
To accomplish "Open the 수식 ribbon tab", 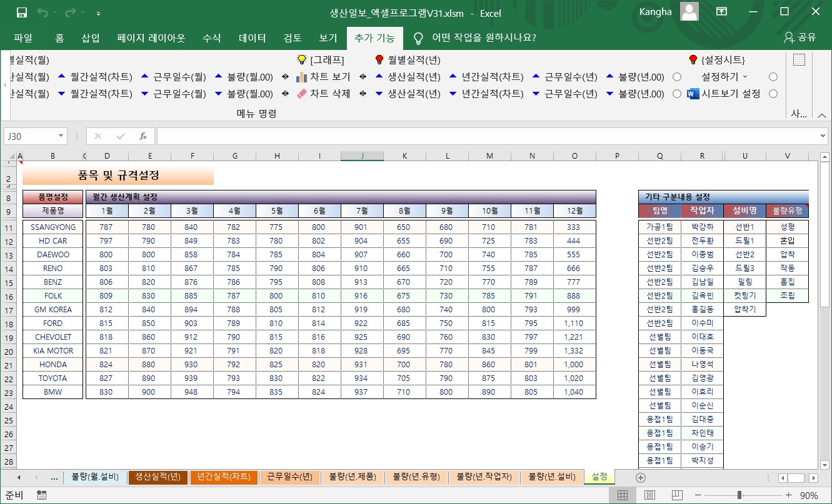I will 212,37.
